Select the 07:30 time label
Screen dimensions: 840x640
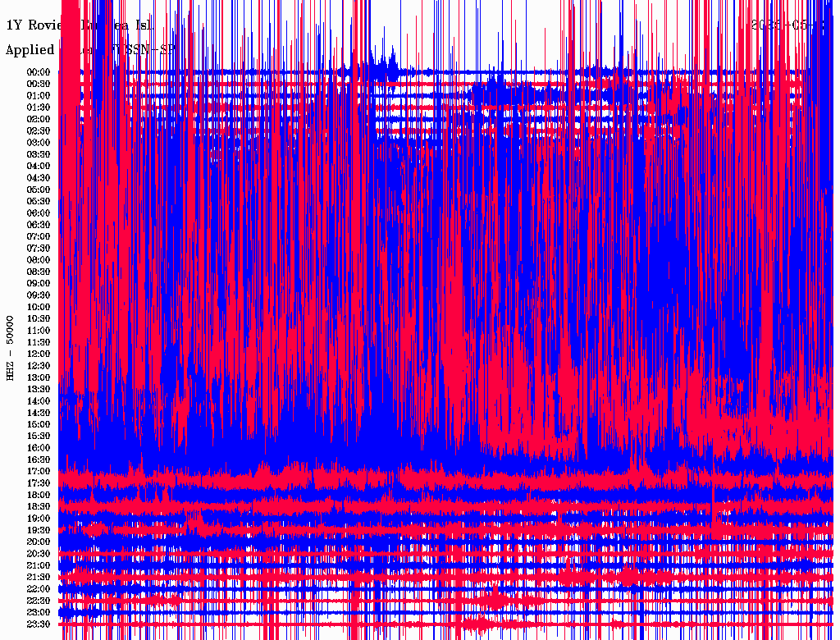tap(39, 249)
